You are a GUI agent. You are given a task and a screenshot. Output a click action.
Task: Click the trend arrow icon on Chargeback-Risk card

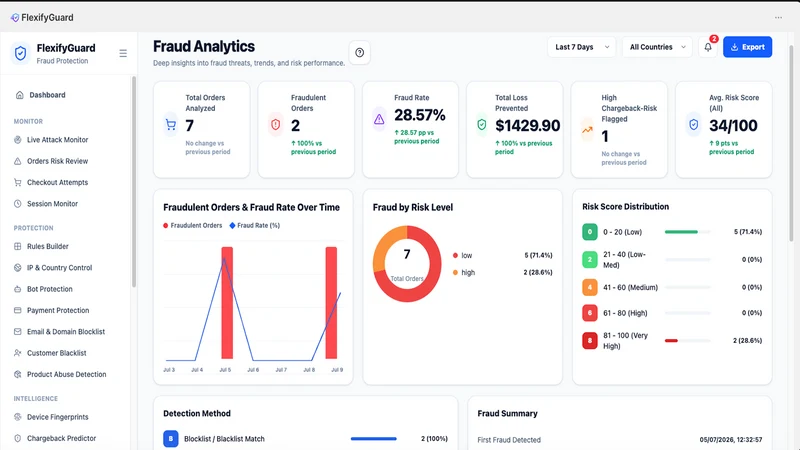pos(587,130)
